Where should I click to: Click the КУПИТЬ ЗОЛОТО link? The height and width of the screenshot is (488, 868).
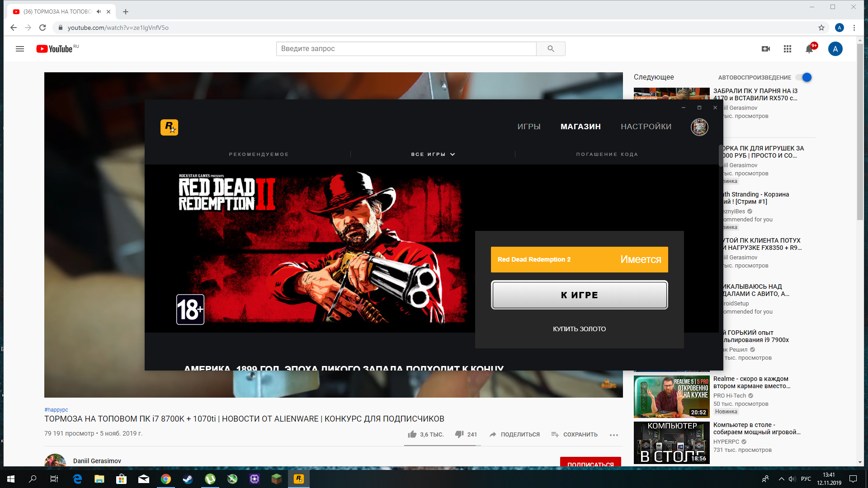click(579, 329)
